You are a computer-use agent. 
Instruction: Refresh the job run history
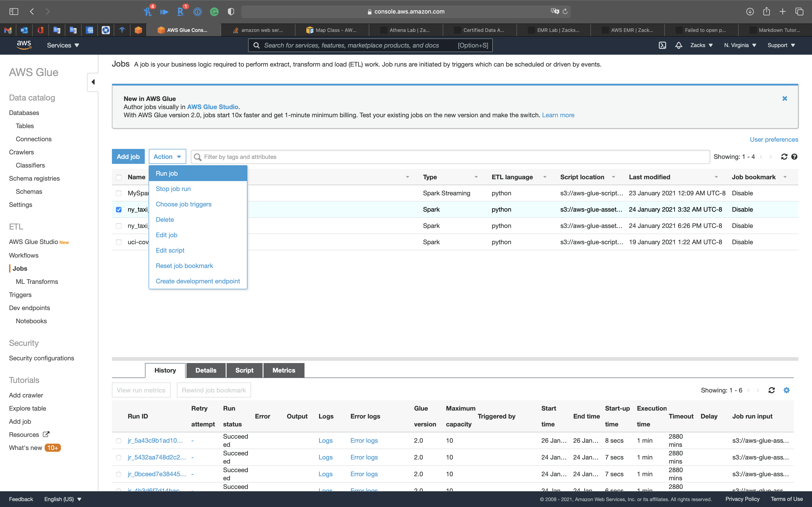tap(771, 390)
